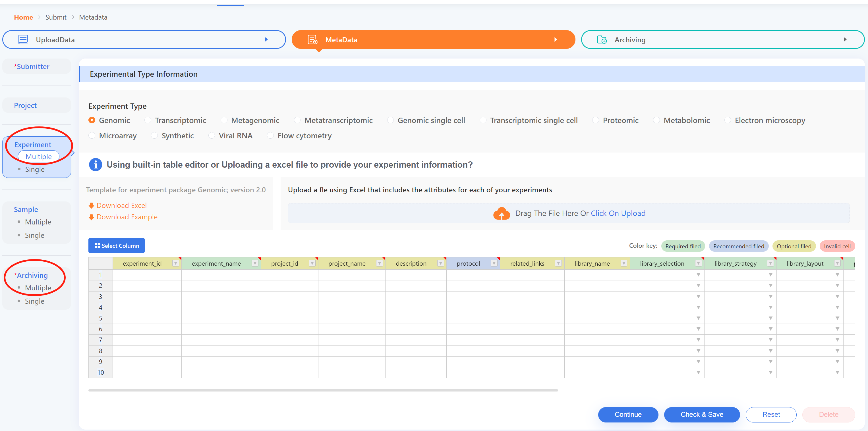Click the blue info circle icon
Image resolution: width=868 pixels, height=431 pixels.
point(95,165)
